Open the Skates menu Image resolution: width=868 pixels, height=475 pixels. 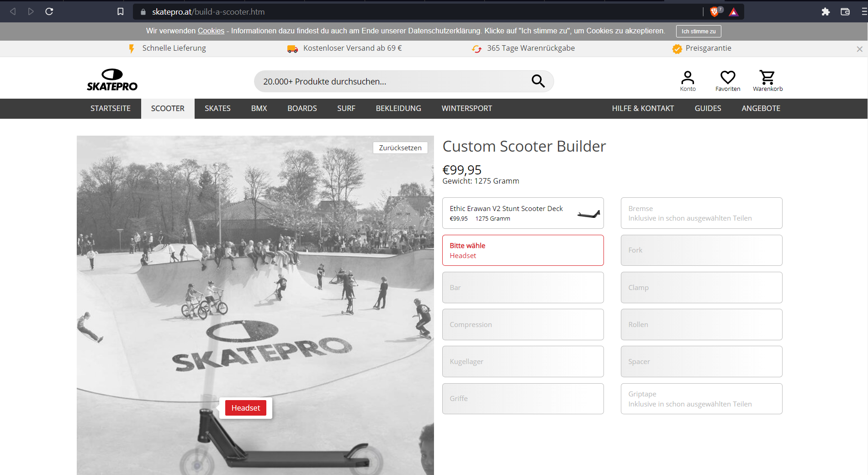pyautogui.click(x=217, y=108)
